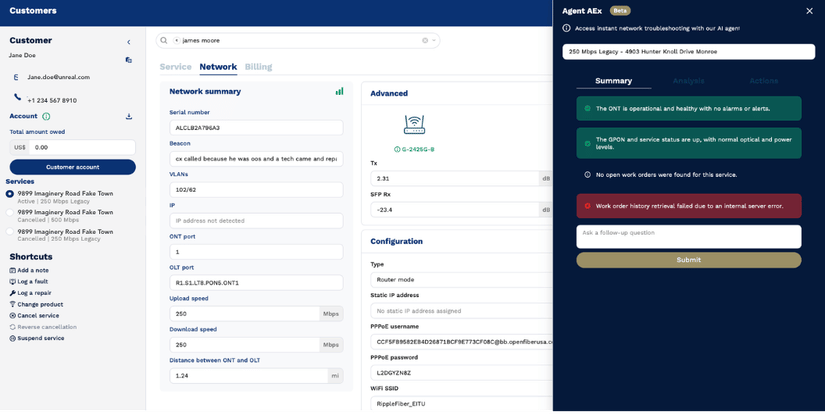Download the account statement icon
825x414 pixels.
pyautogui.click(x=129, y=116)
